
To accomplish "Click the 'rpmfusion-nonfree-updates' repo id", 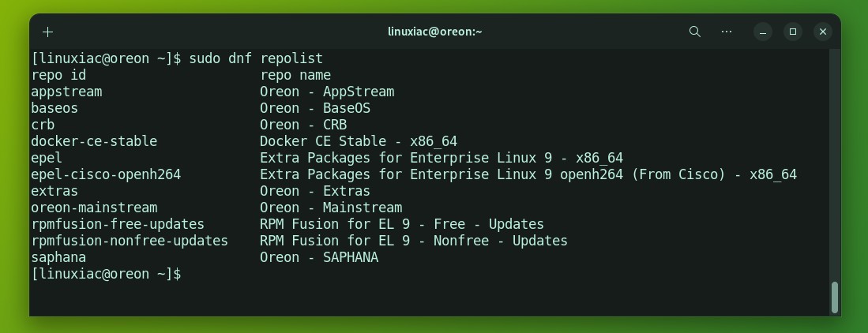I will click(x=130, y=241).
